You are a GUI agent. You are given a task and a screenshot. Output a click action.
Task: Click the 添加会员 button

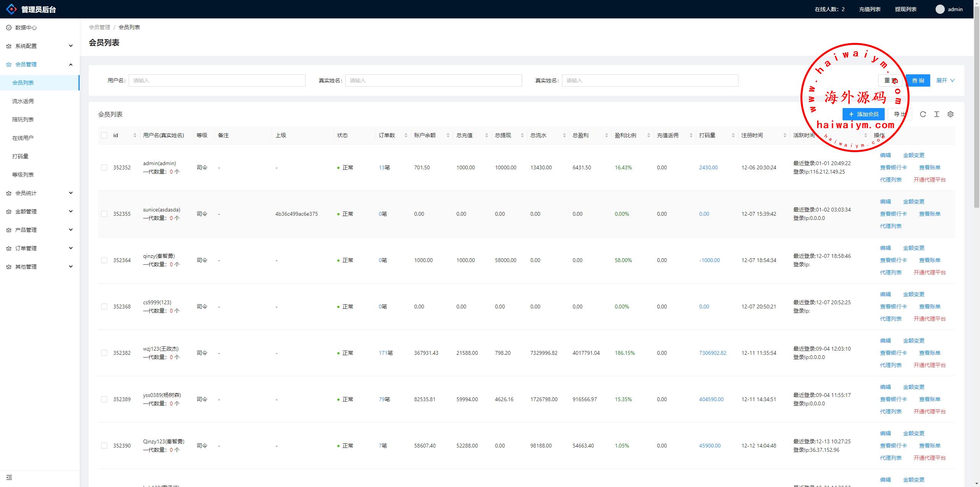(863, 114)
